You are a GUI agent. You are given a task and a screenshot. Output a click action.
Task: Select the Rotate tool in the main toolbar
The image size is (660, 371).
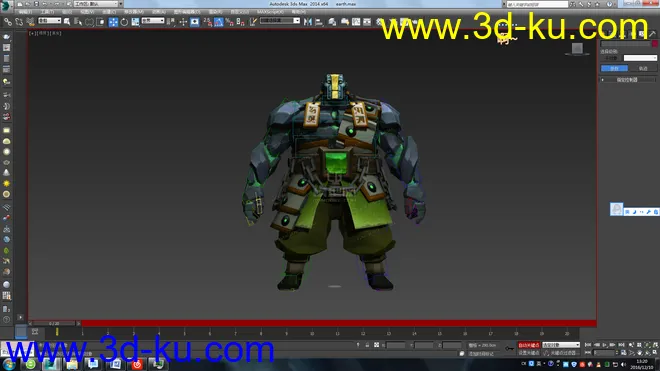coord(124,22)
